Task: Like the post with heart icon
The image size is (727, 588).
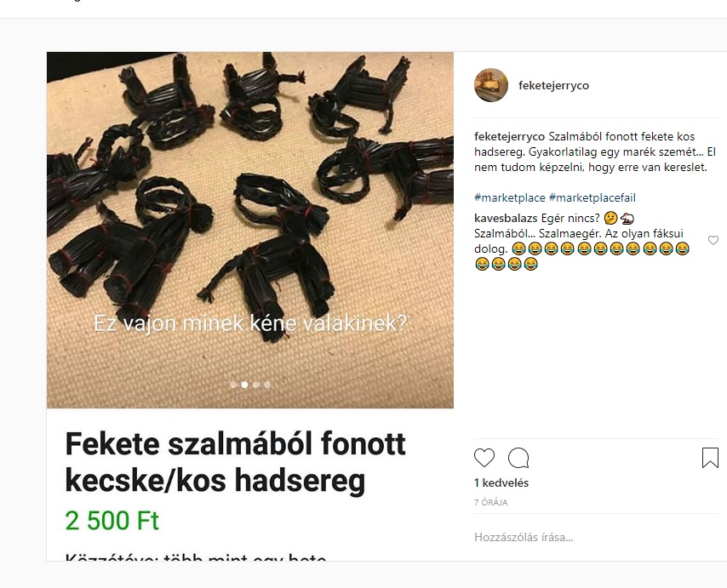Action: pos(484,458)
